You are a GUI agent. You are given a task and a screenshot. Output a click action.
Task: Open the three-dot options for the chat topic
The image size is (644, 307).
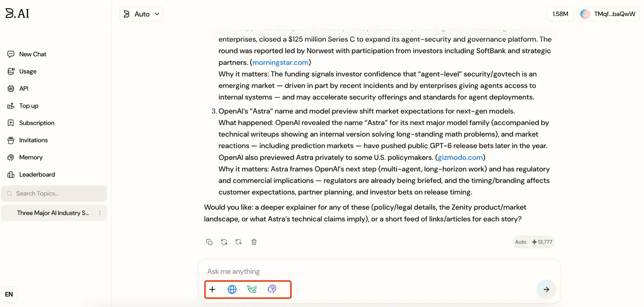(x=100, y=213)
